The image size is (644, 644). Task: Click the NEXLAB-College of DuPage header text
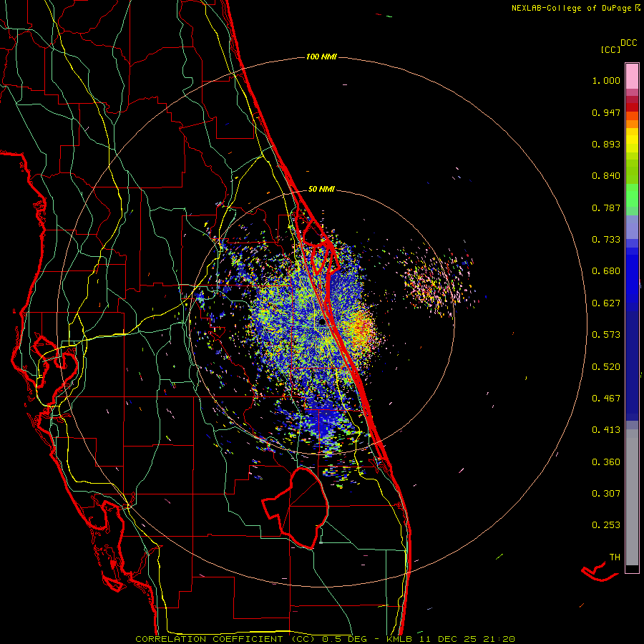point(571,8)
